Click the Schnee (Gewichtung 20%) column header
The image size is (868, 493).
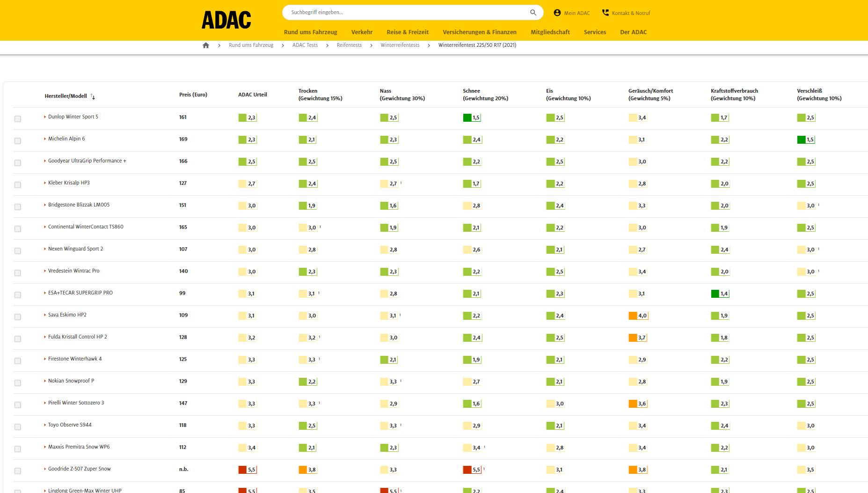tap(486, 95)
